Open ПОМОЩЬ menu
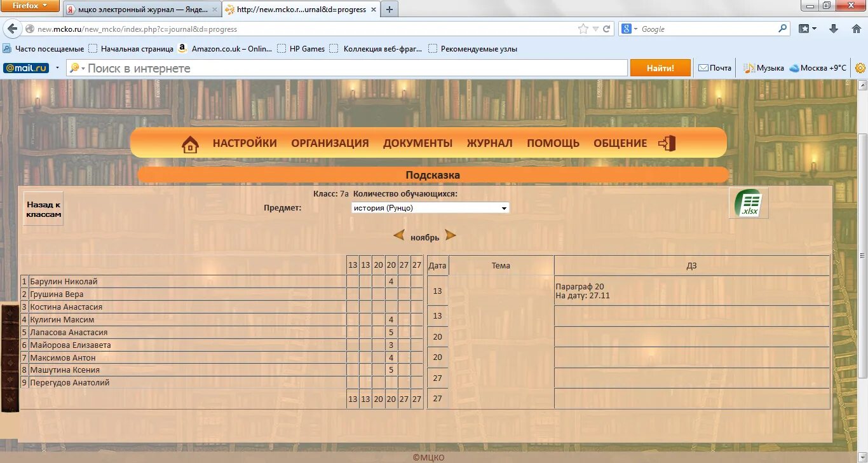 (x=553, y=144)
